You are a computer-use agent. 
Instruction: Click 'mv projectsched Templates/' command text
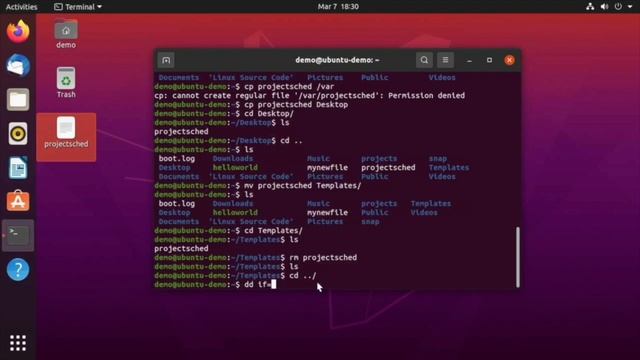tap(302, 186)
